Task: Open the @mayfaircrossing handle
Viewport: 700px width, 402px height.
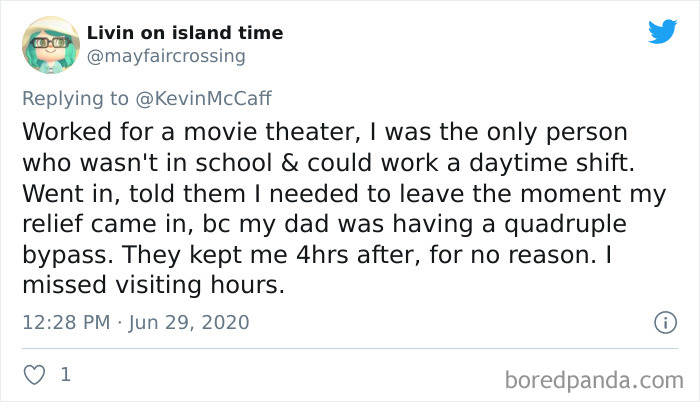Action: point(166,56)
